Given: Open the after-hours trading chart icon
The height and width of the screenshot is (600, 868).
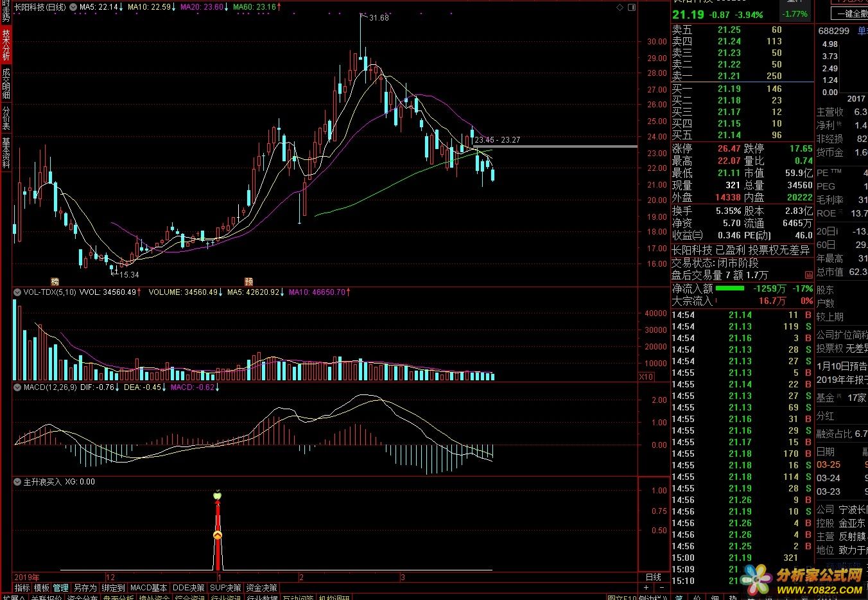Looking at the screenshot, I should click(808, 275).
